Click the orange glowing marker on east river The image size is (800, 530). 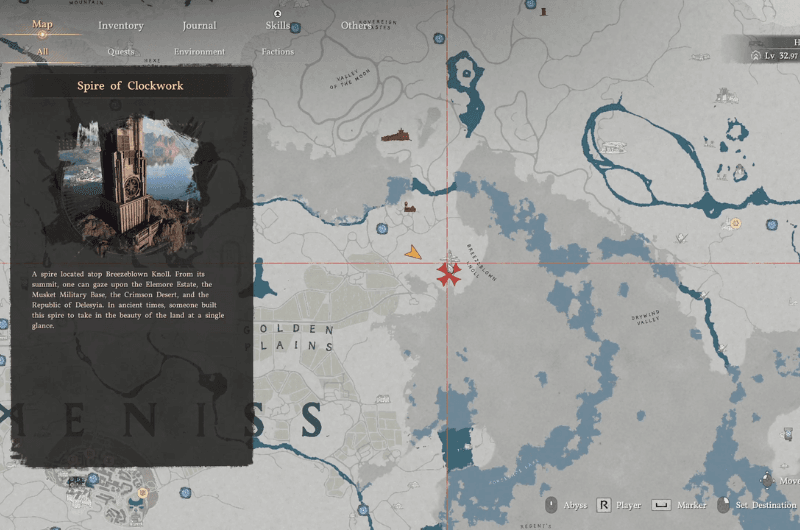pos(736,224)
